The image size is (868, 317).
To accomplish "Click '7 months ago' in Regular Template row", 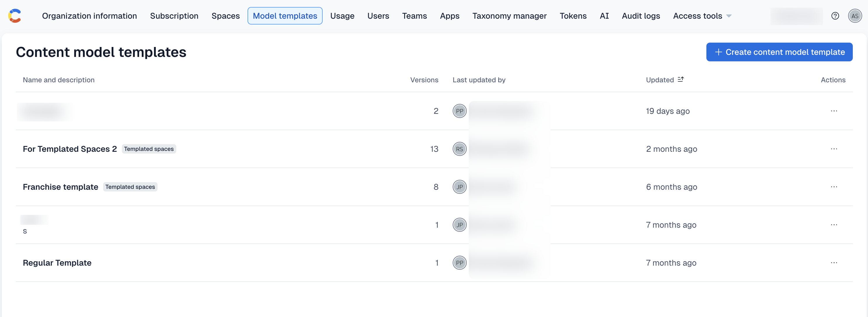I will (671, 263).
